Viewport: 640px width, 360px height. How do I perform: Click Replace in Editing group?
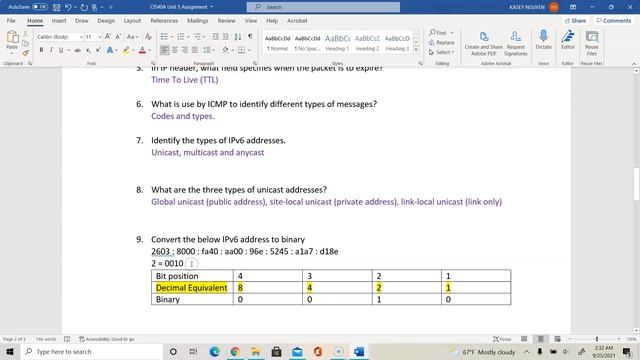441,42
